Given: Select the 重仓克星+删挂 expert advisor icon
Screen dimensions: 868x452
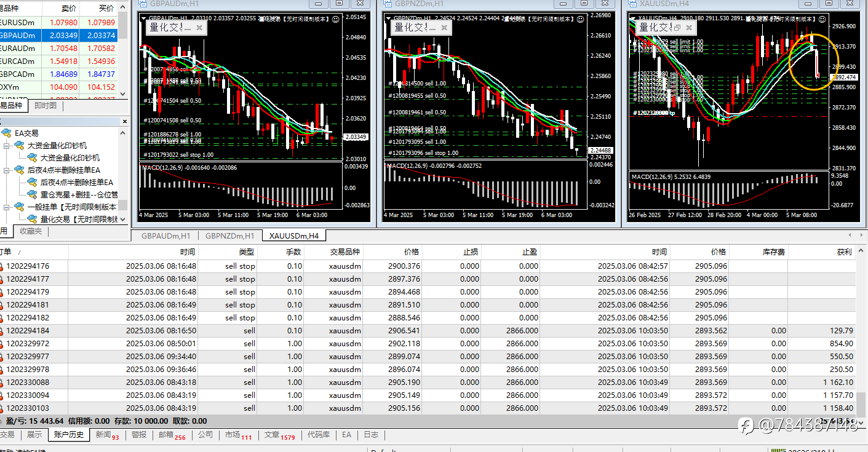Looking at the screenshot, I should click(x=33, y=194).
